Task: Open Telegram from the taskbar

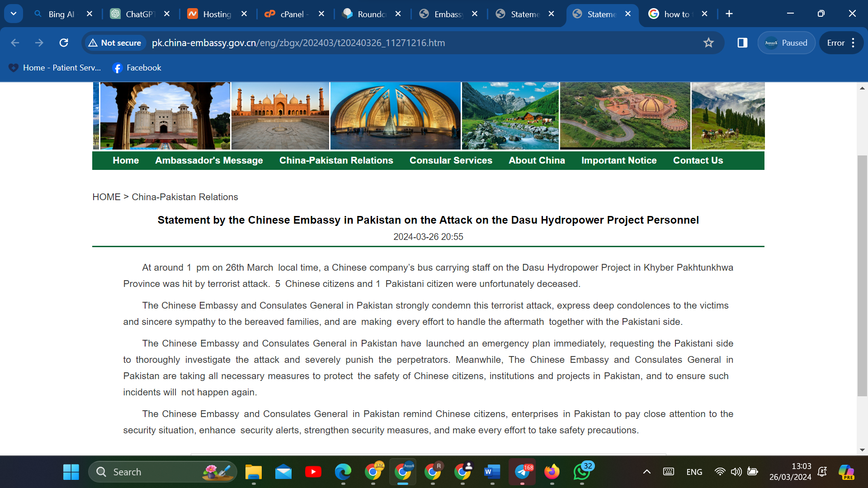Action: [522, 472]
